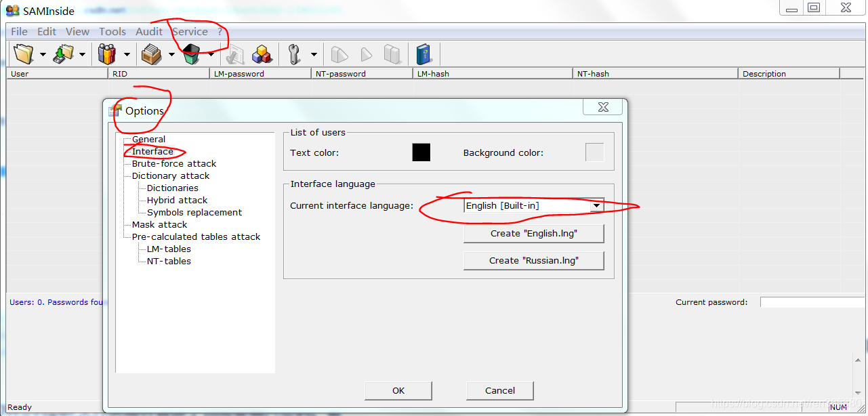Open the View menu

pos(78,31)
